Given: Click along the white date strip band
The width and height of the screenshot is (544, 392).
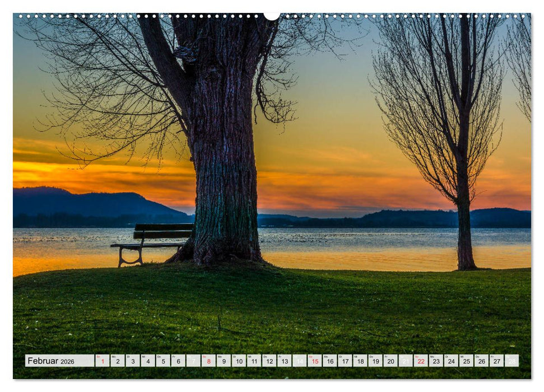Looking at the screenshot, I should [280, 359].
